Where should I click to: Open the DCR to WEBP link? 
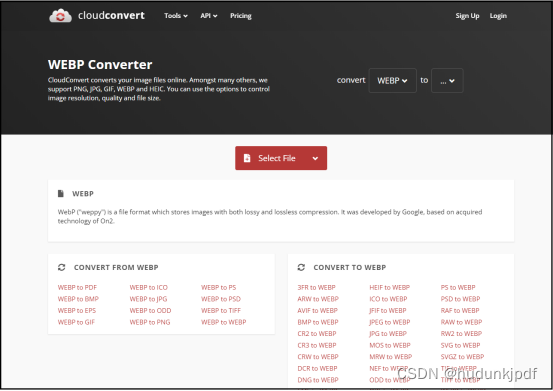click(x=317, y=368)
